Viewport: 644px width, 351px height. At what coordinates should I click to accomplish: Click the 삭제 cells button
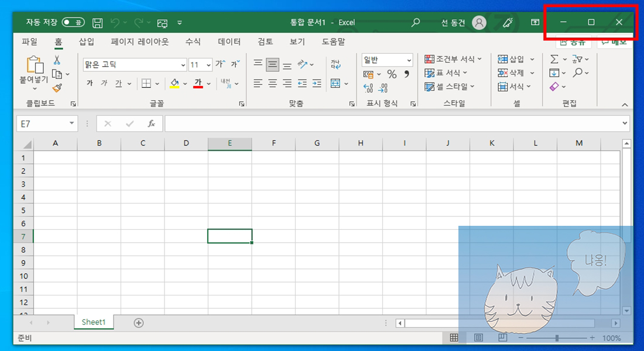(511, 73)
